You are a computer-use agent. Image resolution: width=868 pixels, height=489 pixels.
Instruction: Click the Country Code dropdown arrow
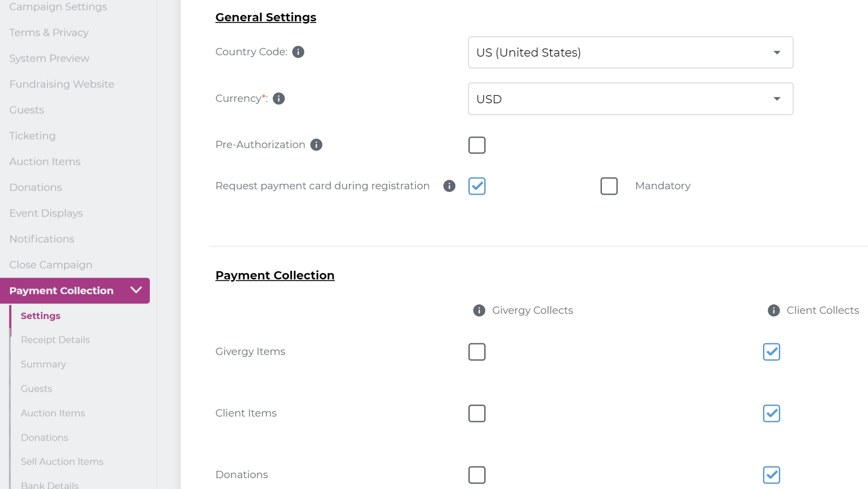click(x=777, y=53)
